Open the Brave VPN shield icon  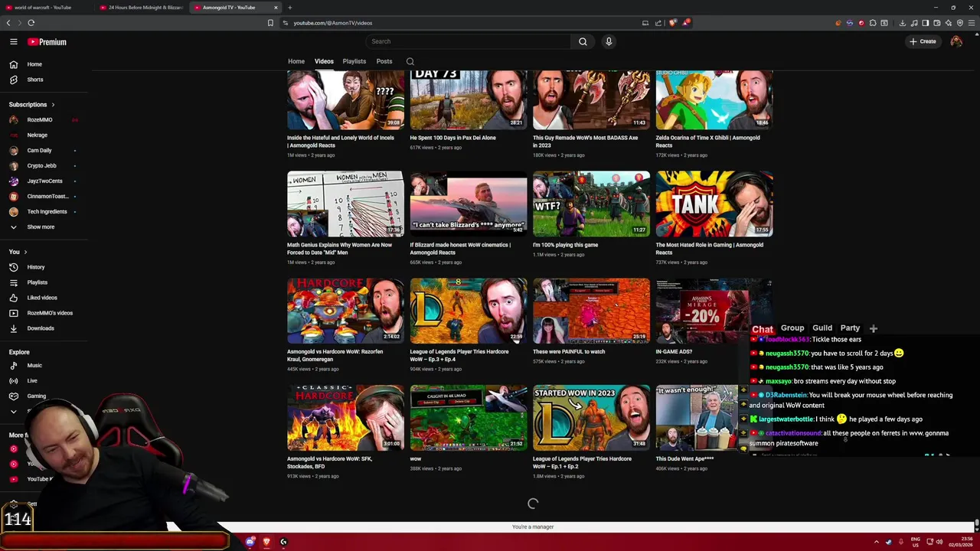point(960,23)
